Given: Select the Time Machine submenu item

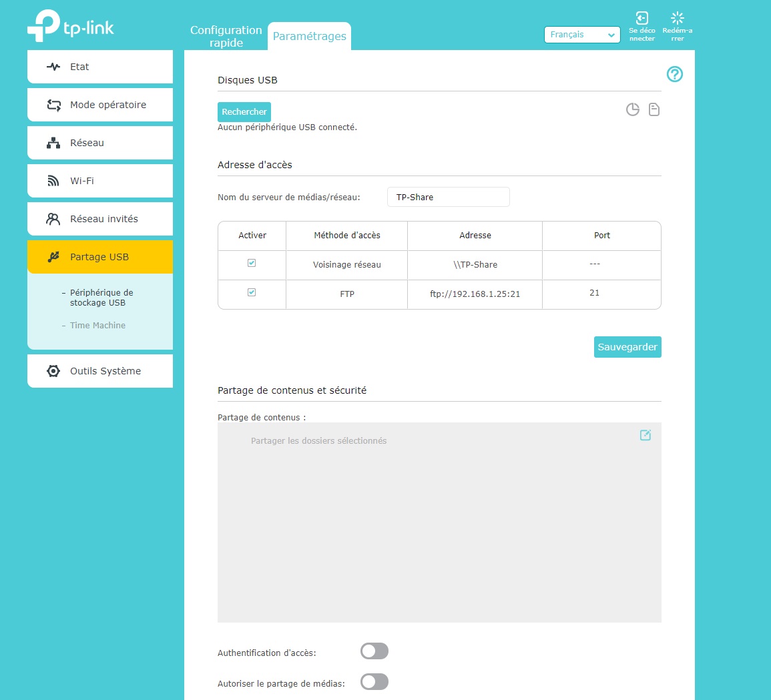Looking at the screenshot, I should [97, 326].
